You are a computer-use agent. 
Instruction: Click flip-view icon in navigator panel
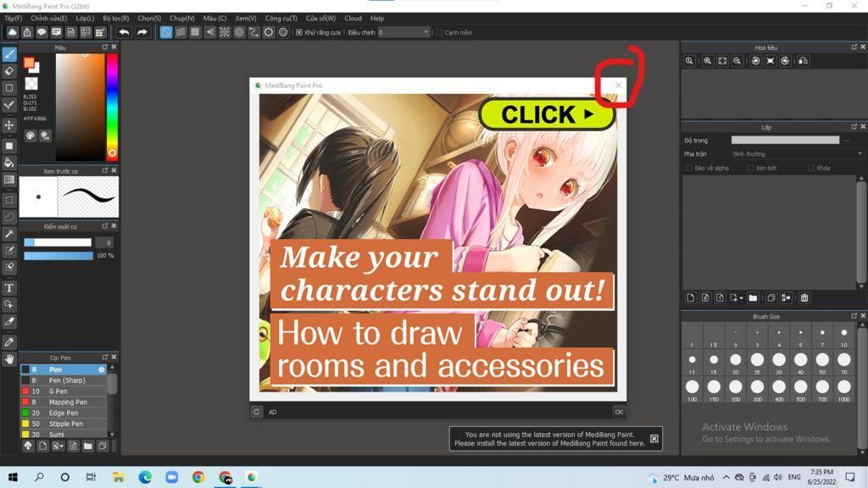pos(804,61)
